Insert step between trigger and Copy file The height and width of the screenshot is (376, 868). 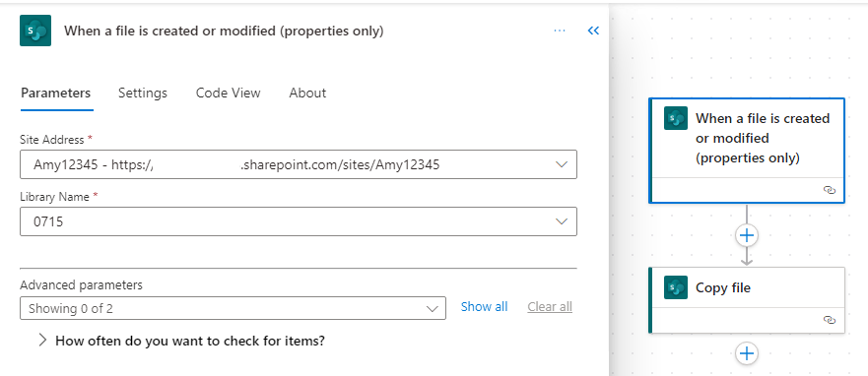point(747,235)
